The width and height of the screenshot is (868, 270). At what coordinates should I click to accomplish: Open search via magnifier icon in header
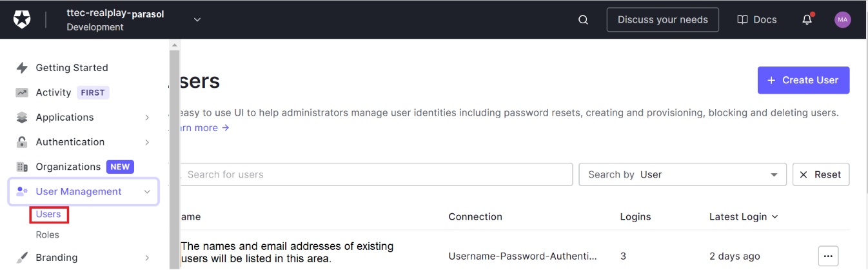583,19
